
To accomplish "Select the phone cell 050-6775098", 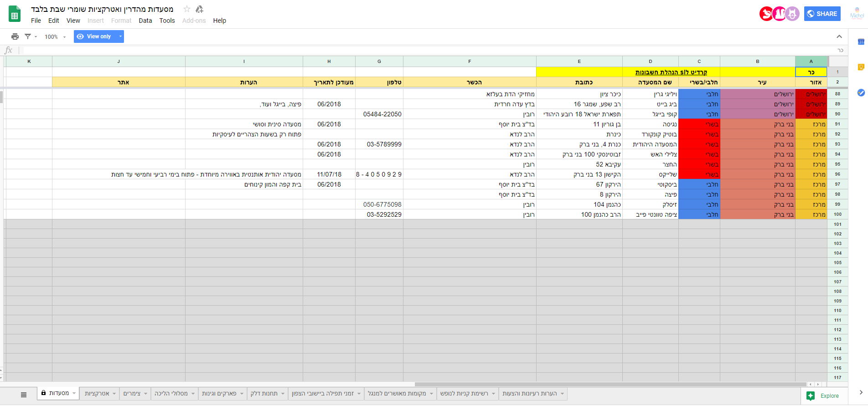I will (x=379, y=204).
